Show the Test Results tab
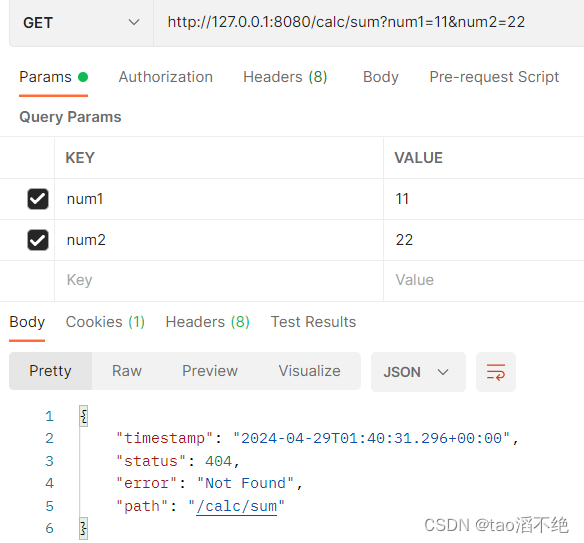 coord(313,322)
